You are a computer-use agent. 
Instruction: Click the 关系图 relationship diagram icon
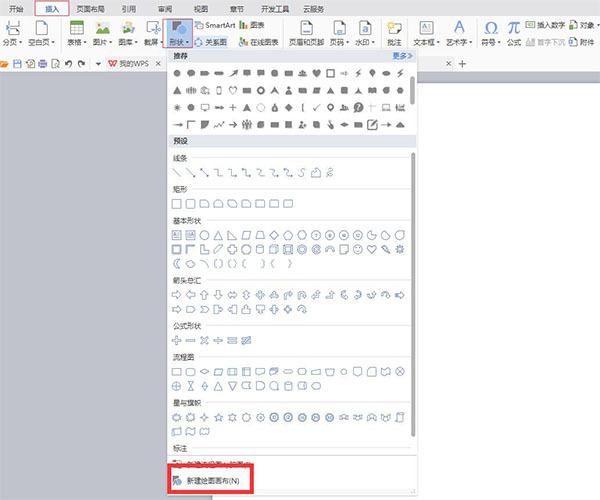coord(211,42)
